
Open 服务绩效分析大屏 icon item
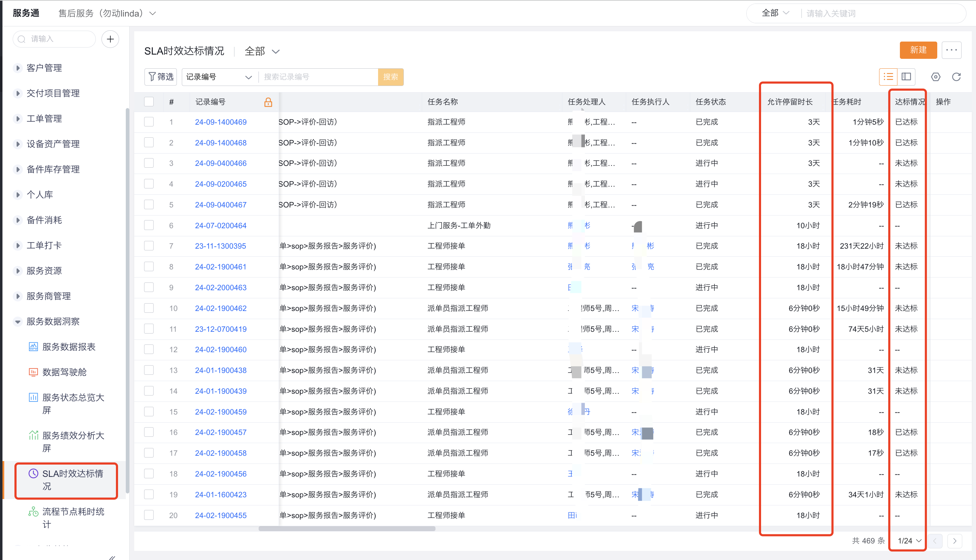(x=33, y=435)
